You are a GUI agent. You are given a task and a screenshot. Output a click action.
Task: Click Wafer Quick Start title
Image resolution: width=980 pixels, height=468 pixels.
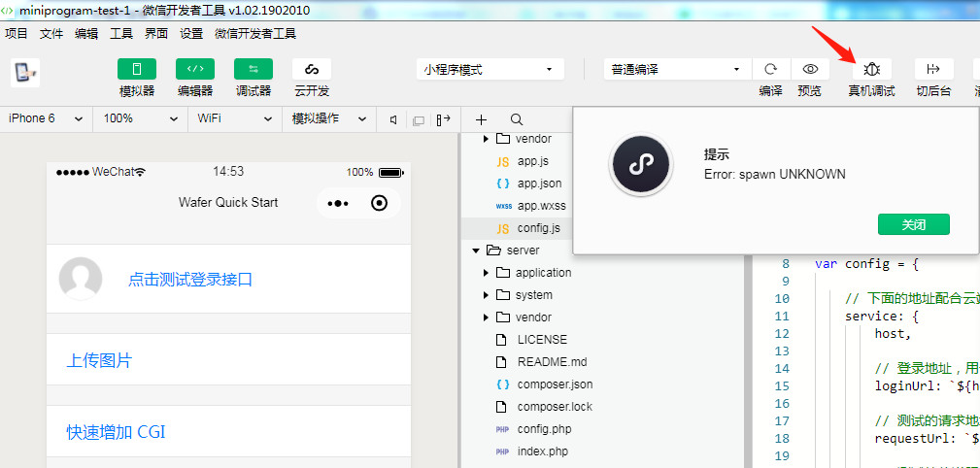point(228,203)
